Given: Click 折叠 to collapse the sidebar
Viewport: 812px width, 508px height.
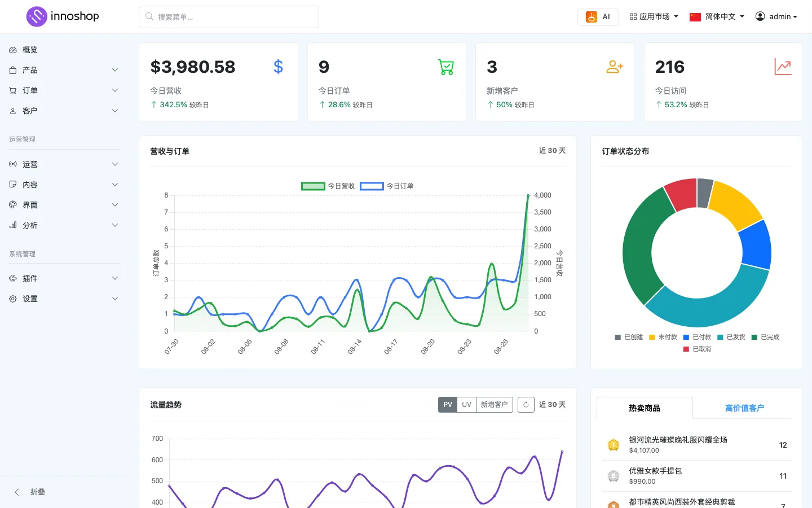Looking at the screenshot, I should [38, 492].
